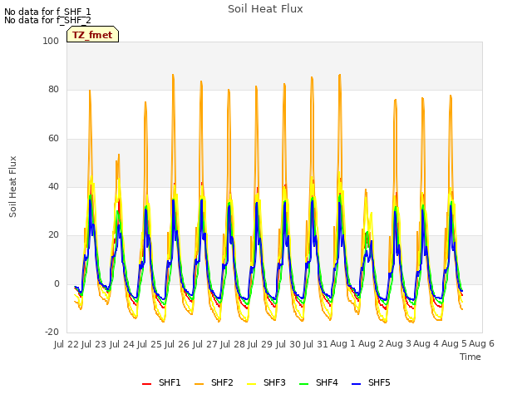
Task: Click the Jul 31 x-axis date label
Action: click(x=316, y=344)
